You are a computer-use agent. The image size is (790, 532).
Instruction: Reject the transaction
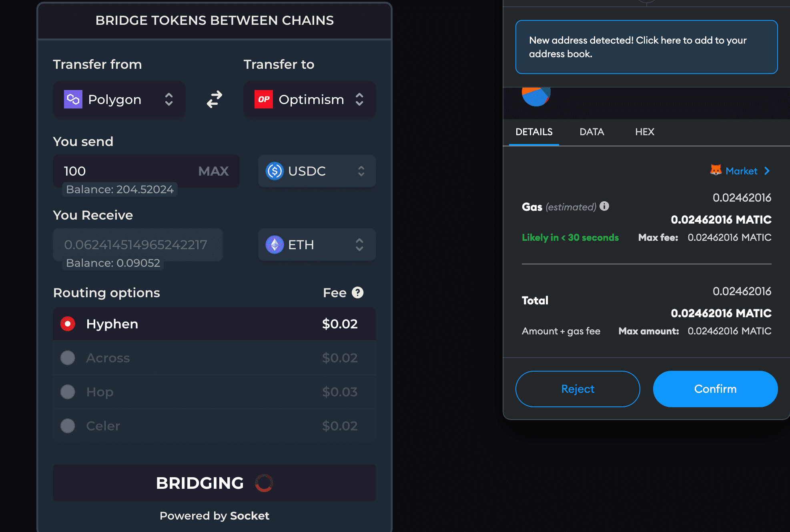[x=578, y=389]
